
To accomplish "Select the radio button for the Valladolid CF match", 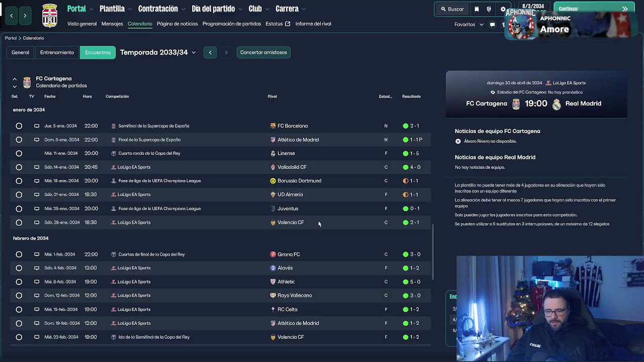I will click(x=19, y=167).
